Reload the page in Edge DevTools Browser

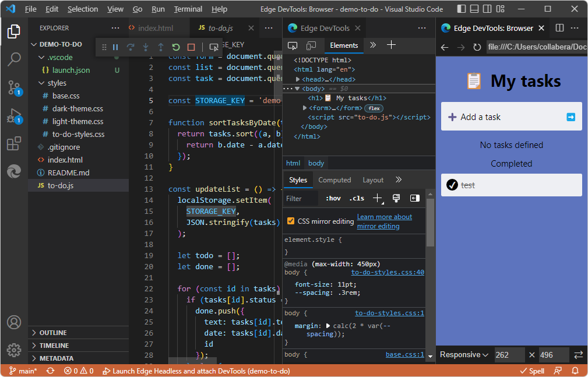(x=478, y=47)
